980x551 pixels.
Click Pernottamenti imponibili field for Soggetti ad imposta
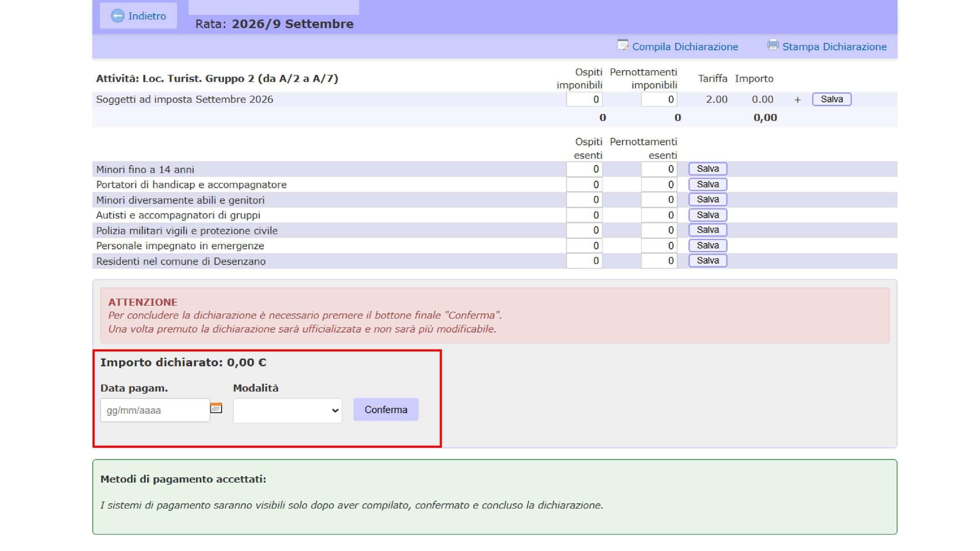point(659,100)
